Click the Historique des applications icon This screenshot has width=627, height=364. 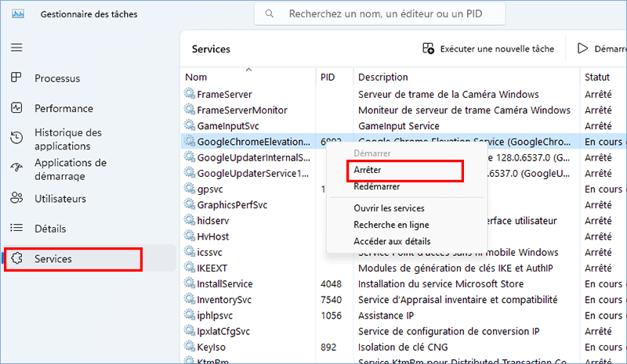[16, 139]
